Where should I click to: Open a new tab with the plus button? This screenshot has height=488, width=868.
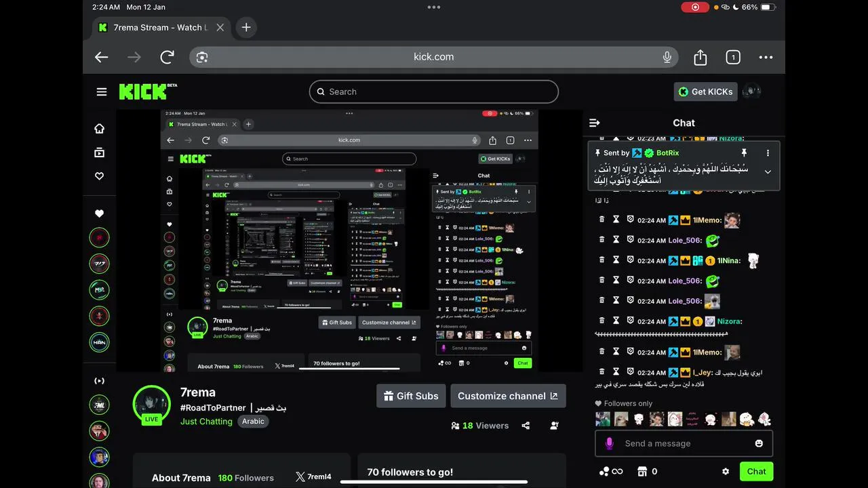(x=246, y=28)
